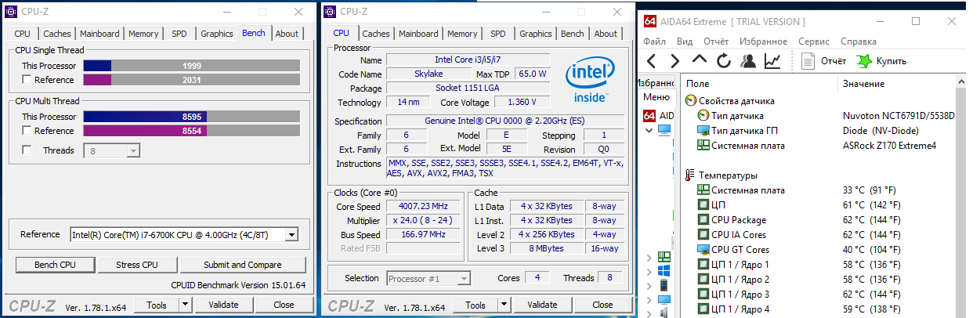Toggle Multi Thread Reference checkbox
980x318 pixels.
pyautogui.click(x=27, y=131)
